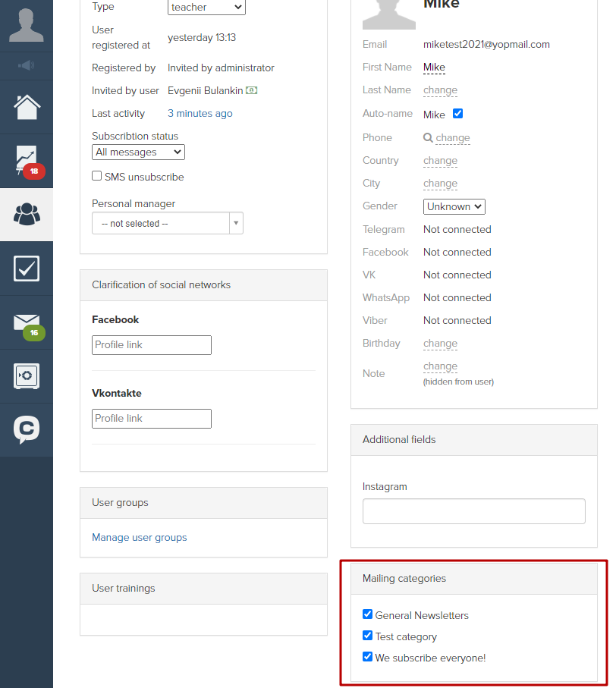This screenshot has width=616, height=688.
Task: Click the 3 minutes ago activity link
Action: point(200,113)
